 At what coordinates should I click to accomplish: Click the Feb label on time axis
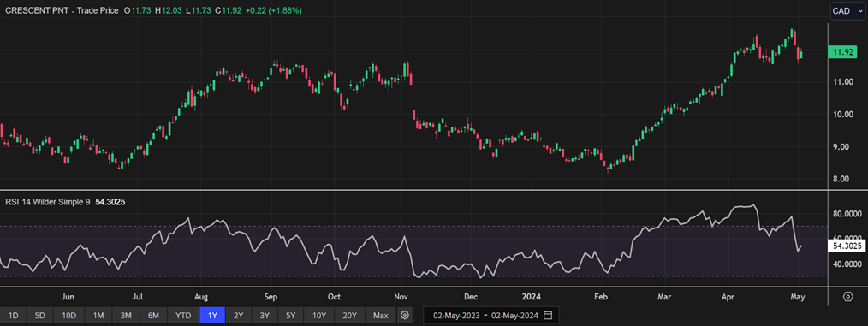pos(601,297)
